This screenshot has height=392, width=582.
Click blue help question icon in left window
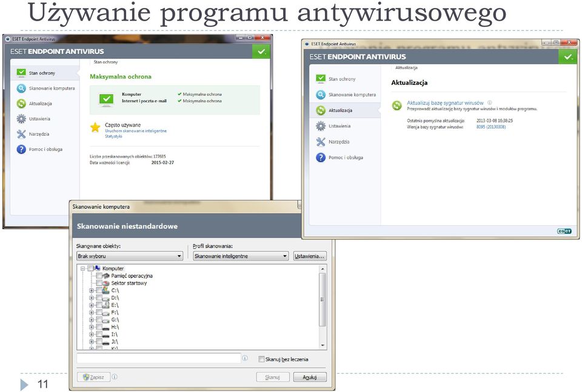[21, 149]
